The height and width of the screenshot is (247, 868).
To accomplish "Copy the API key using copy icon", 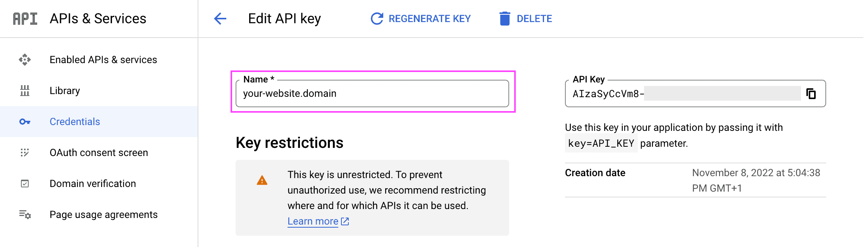I will tap(811, 93).
